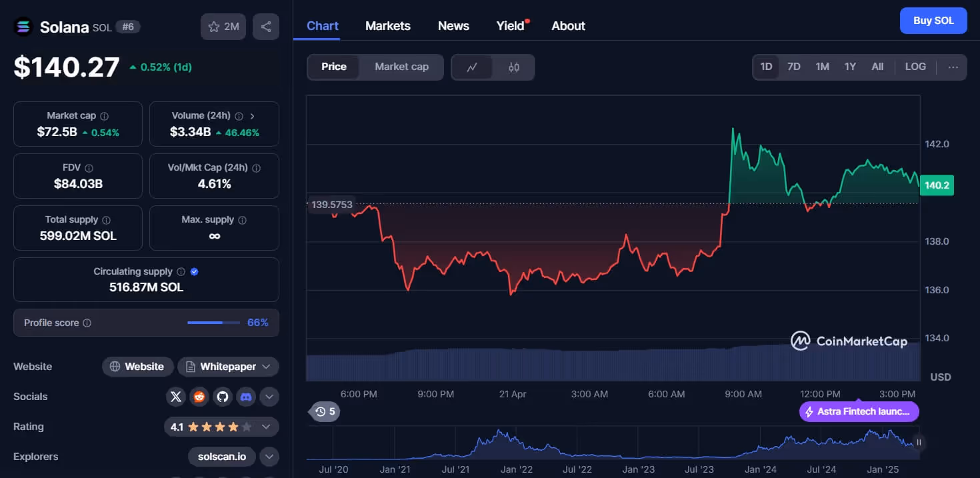The image size is (980, 478).
Task: Open the Markets tab
Action: (388, 26)
